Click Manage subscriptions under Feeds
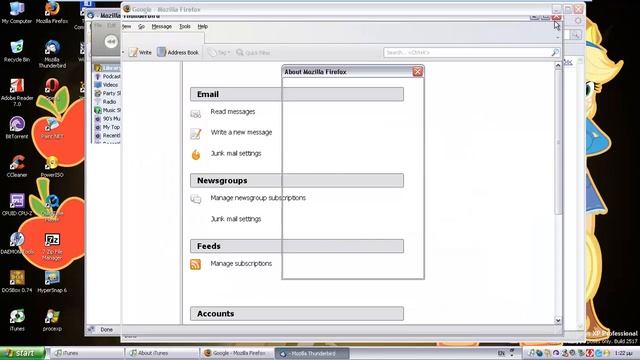Image resolution: width=640 pixels, height=360 pixels. click(x=241, y=264)
